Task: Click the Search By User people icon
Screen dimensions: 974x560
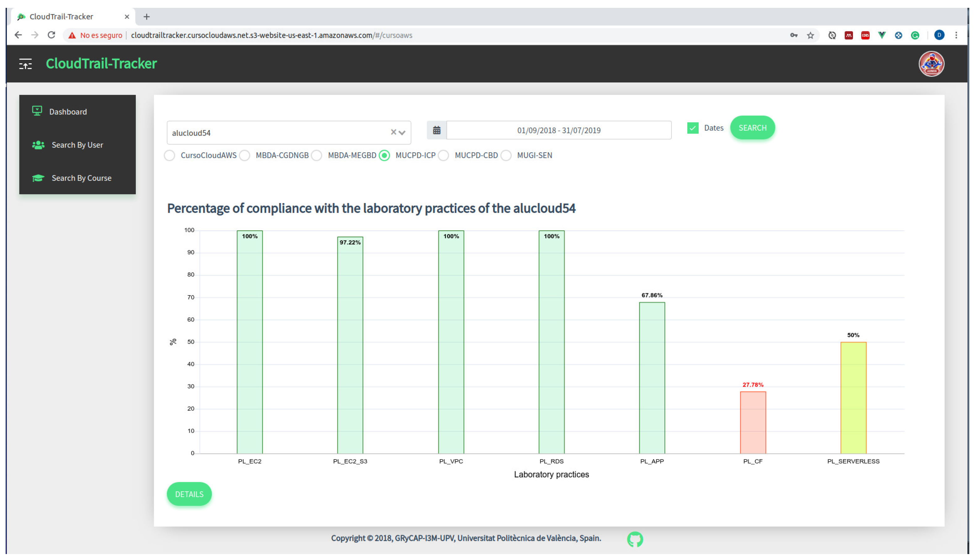Action: pyautogui.click(x=38, y=145)
